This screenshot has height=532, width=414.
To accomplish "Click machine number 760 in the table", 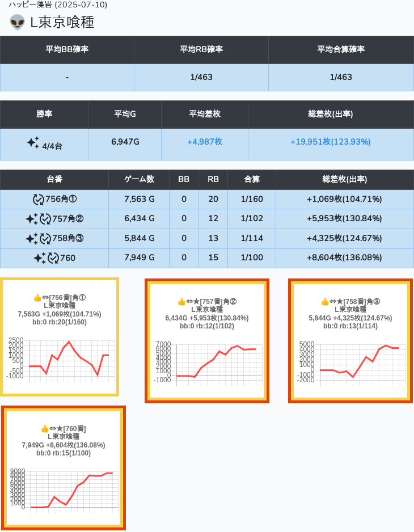I will (67, 258).
